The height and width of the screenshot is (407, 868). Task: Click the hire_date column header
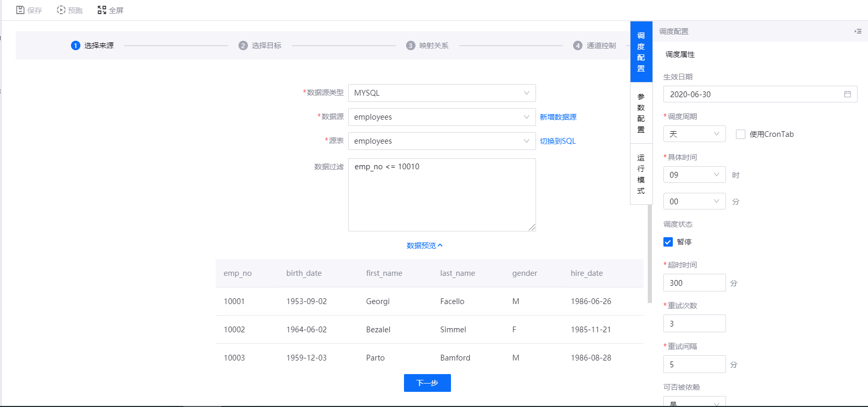[587, 273]
